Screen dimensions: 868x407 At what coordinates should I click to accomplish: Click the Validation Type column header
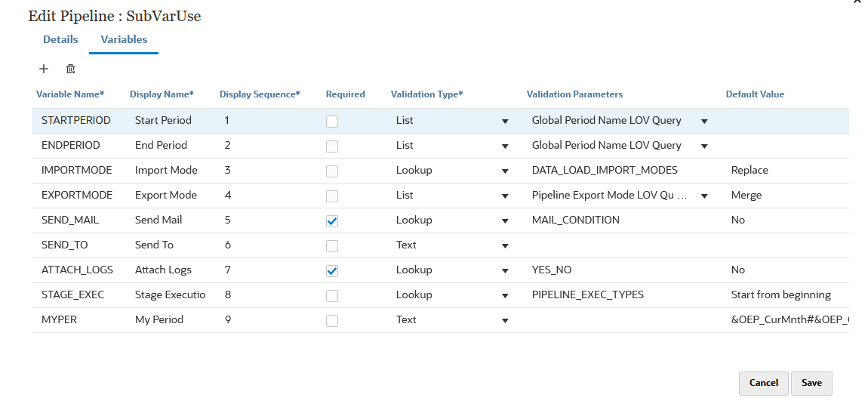coord(426,94)
